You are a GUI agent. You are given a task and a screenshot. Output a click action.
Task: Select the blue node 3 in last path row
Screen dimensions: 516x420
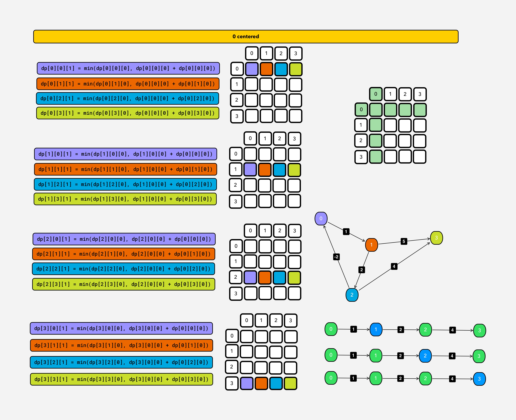pyautogui.click(x=479, y=379)
